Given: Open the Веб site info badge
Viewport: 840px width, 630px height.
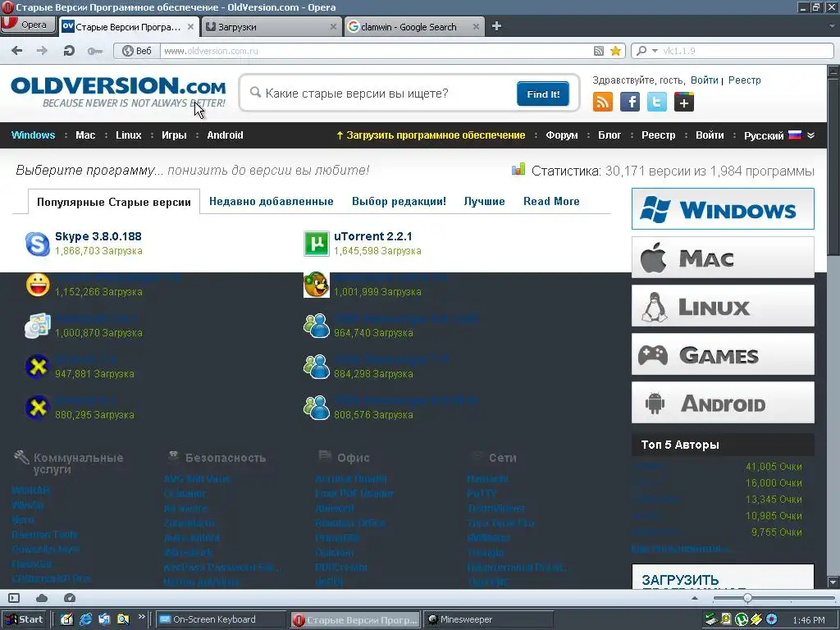Looking at the screenshot, I should tap(137, 51).
